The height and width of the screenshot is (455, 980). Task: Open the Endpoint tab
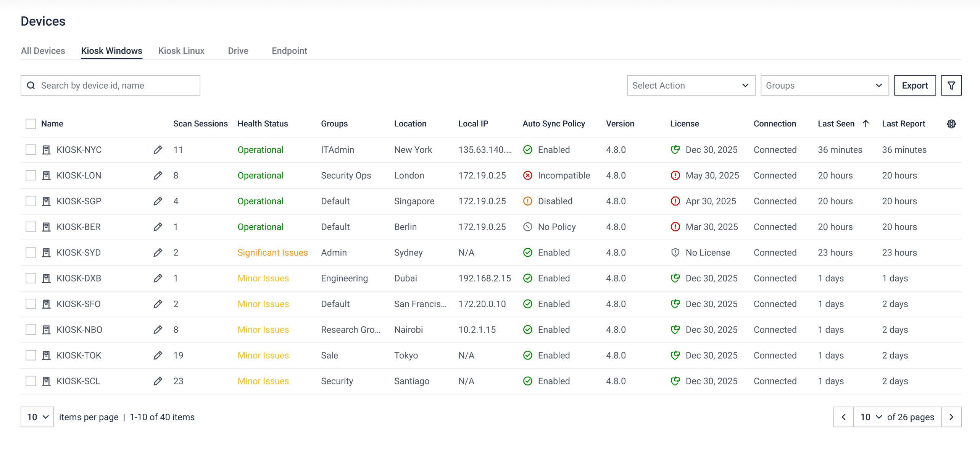pyautogui.click(x=289, y=51)
